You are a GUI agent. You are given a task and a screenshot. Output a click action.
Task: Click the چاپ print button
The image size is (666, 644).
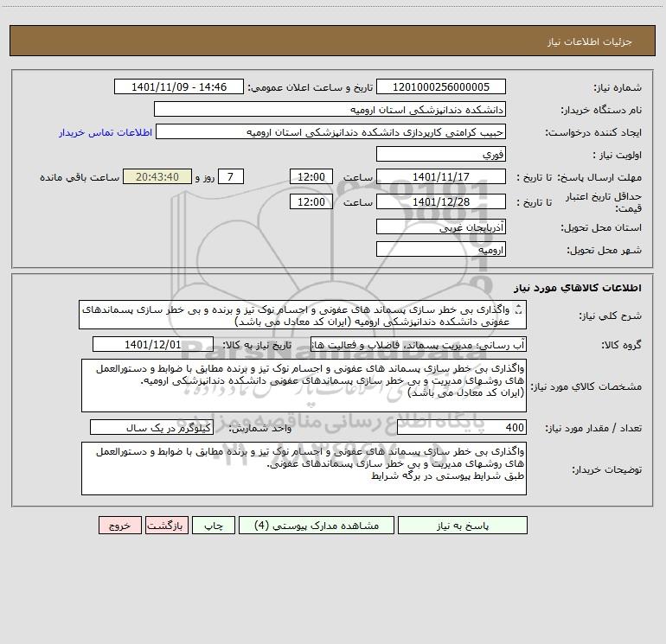pos(214,525)
